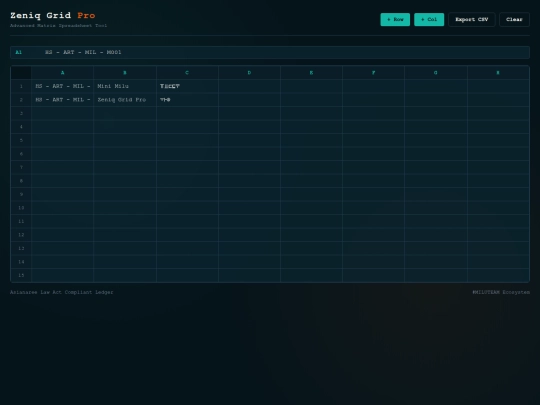Screen dimensions: 540x405
Task: Click the A1 cell reference label
Action: pos(19,52)
